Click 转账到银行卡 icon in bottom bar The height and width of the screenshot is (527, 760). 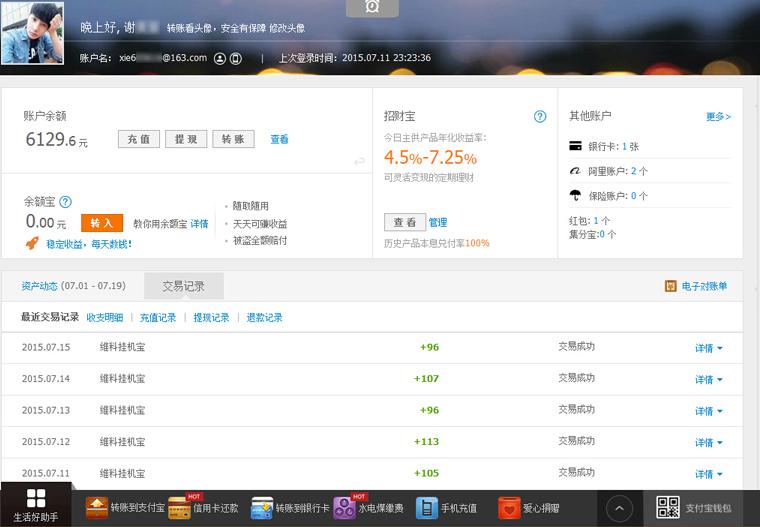pos(262,509)
